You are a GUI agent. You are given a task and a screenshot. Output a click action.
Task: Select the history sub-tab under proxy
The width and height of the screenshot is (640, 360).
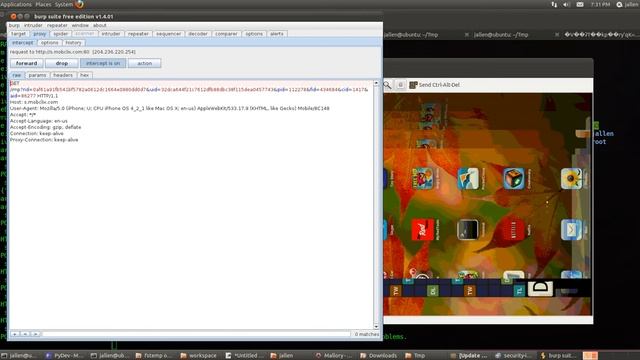point(73,42)
